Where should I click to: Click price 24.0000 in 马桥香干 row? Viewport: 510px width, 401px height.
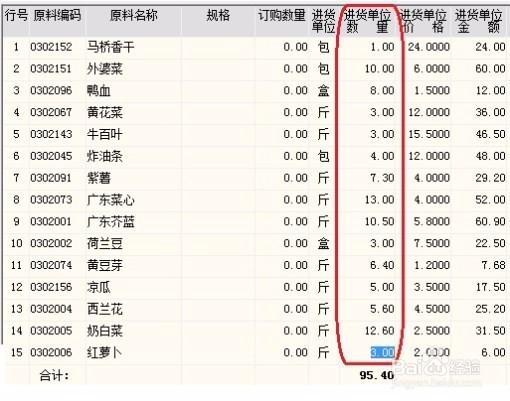coord(429,47)
